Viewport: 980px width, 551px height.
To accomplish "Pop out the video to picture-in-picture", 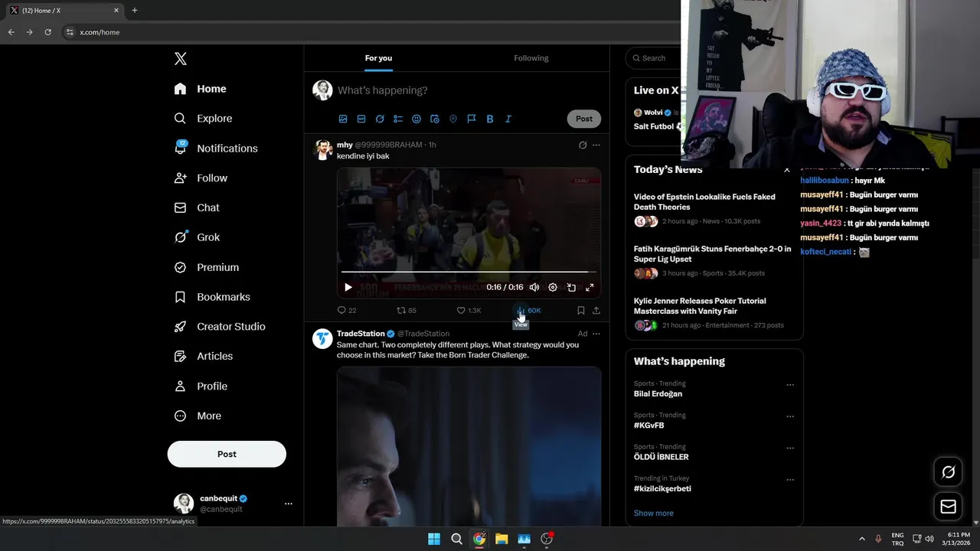I will [571, 287].
